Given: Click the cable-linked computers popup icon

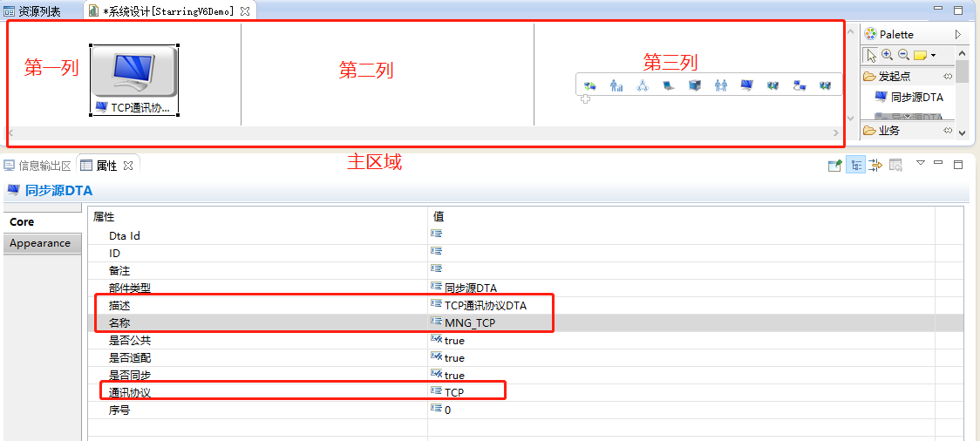Looking at the screenshot, I should click(799, 85).
